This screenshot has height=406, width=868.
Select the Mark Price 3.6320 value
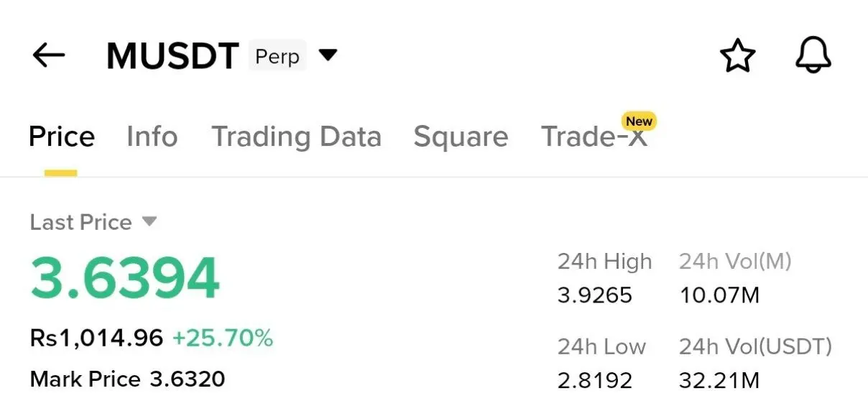(187, 379)
